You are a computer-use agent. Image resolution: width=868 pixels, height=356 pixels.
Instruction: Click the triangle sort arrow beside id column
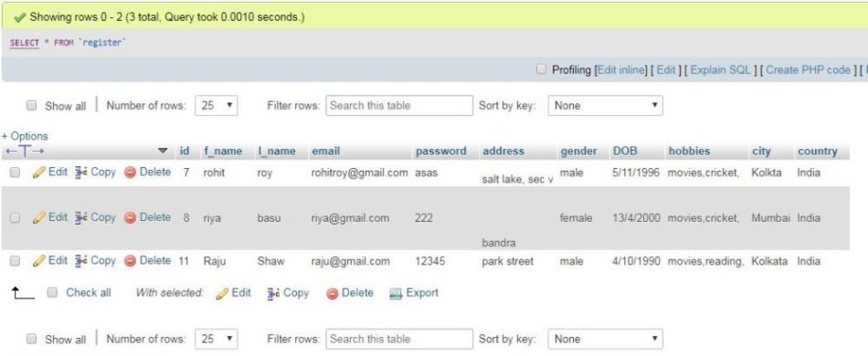tap(163, 151)
